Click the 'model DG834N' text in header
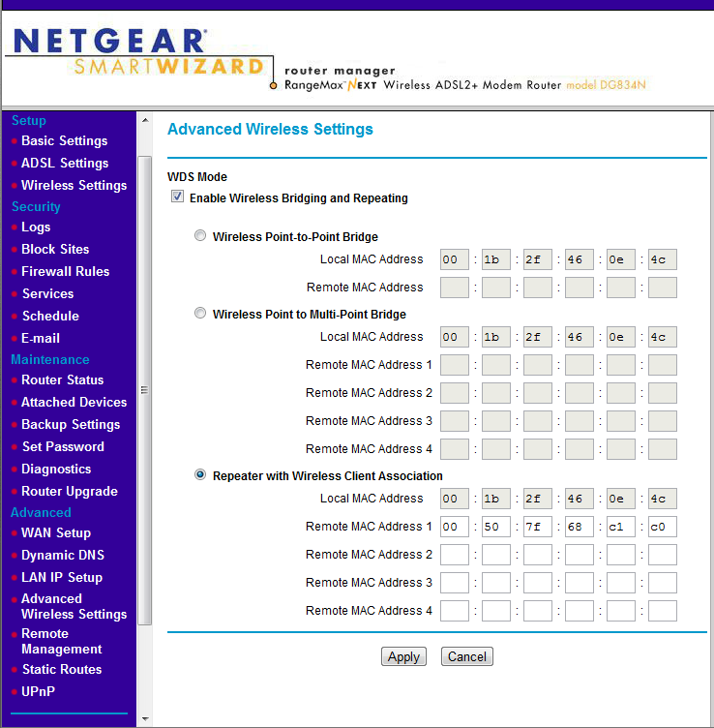Image resolution: width=714 pixels, height=728 pixels. pos(606,85)
